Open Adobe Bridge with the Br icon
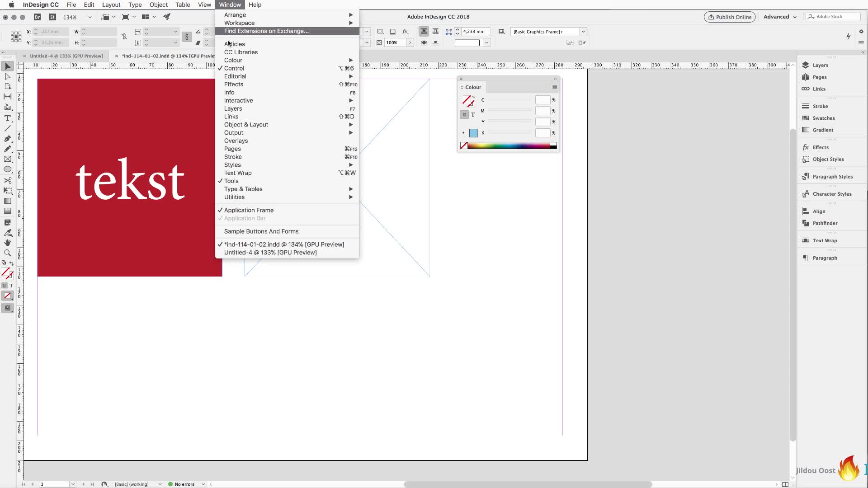 click(38, 17)
